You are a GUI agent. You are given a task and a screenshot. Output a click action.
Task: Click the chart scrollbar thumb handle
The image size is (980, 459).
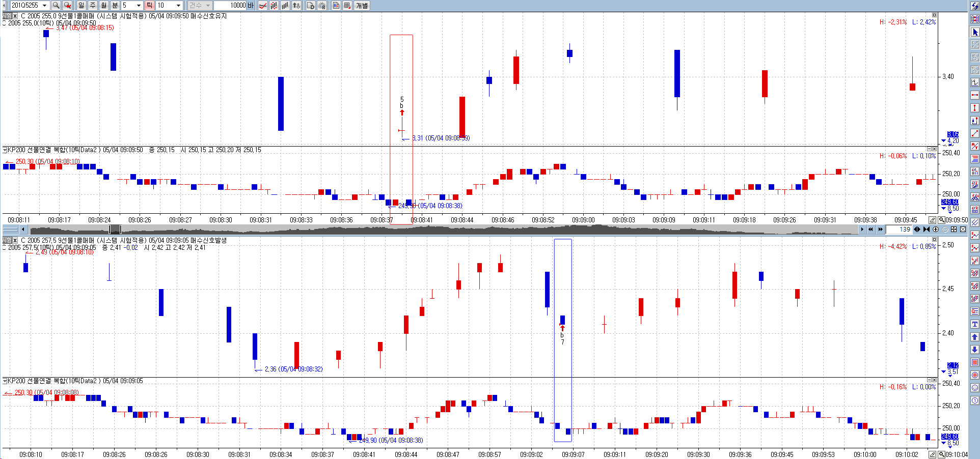coord(115,230)
